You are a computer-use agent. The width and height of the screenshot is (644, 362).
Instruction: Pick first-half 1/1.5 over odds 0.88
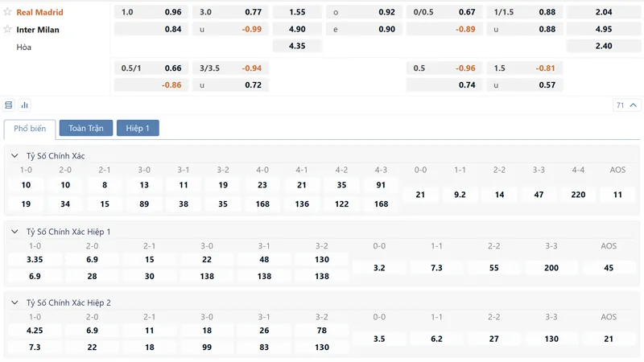point(525,12)
